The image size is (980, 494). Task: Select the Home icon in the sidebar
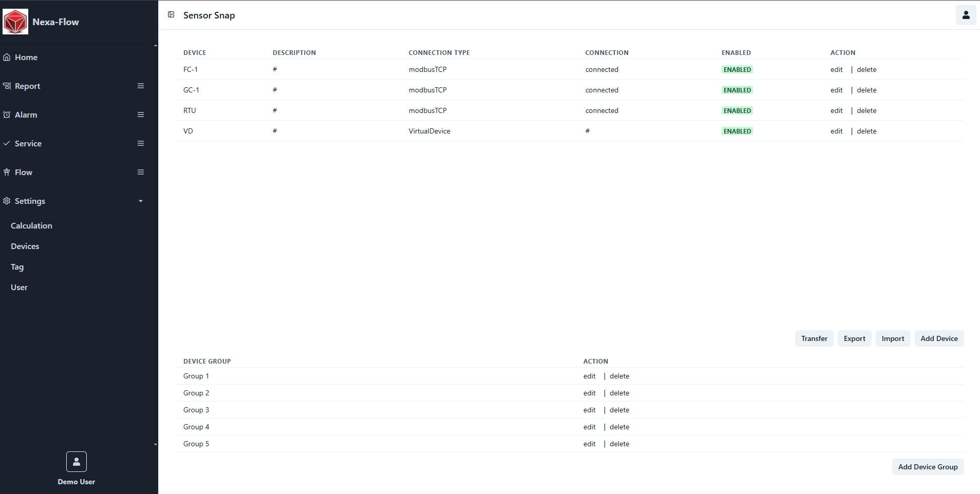6,57
